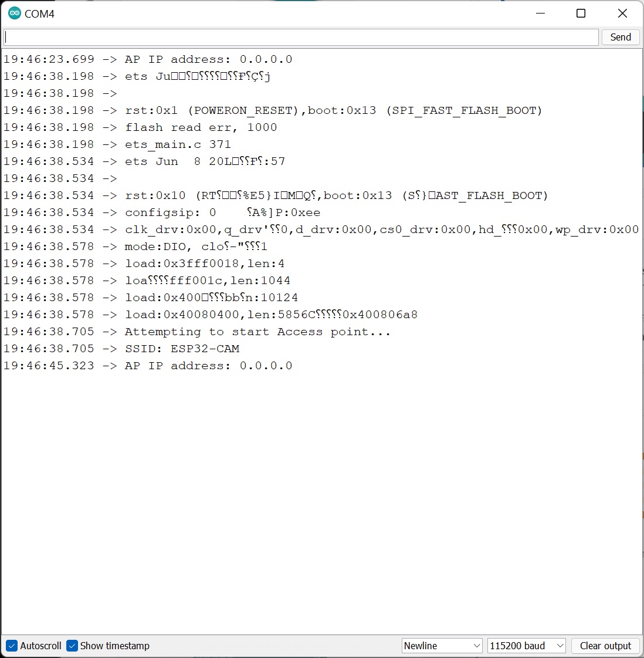Disable the Show timestamp option
The width and height of the screenshot is (644, 658).
72,646
